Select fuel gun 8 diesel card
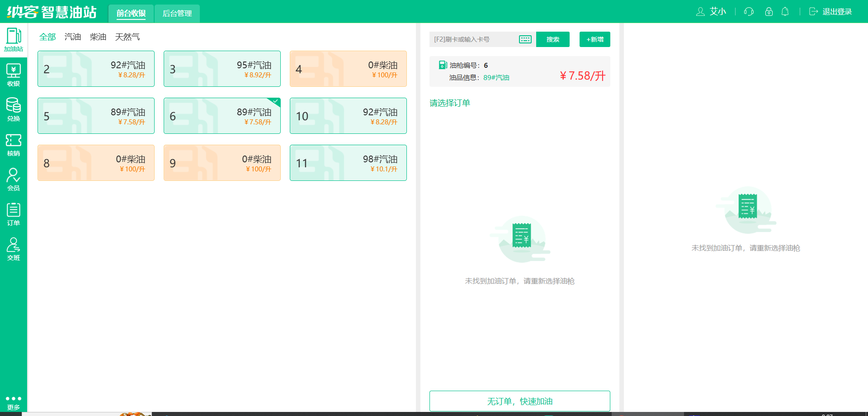Image resolution: width=868 pixels, height=416 pixels. (96, 163)
